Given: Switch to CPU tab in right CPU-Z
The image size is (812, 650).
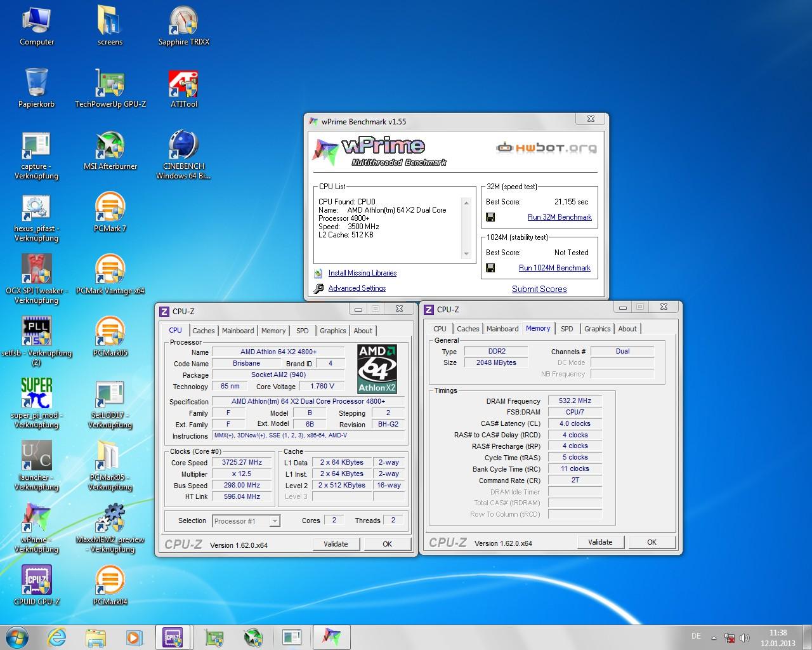Looking at the screenshot, I should coord(440,329).
